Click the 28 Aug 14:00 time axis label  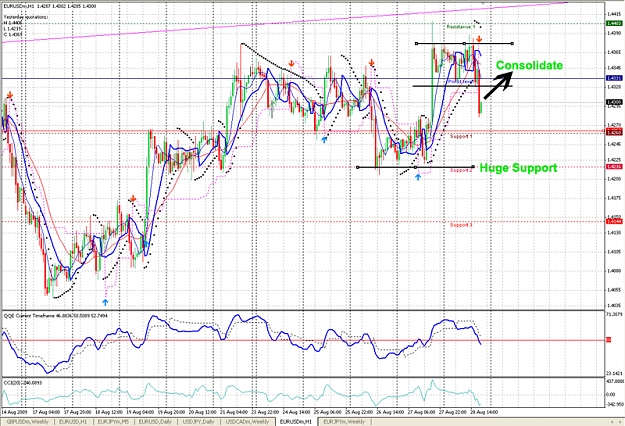coord(484,412)
